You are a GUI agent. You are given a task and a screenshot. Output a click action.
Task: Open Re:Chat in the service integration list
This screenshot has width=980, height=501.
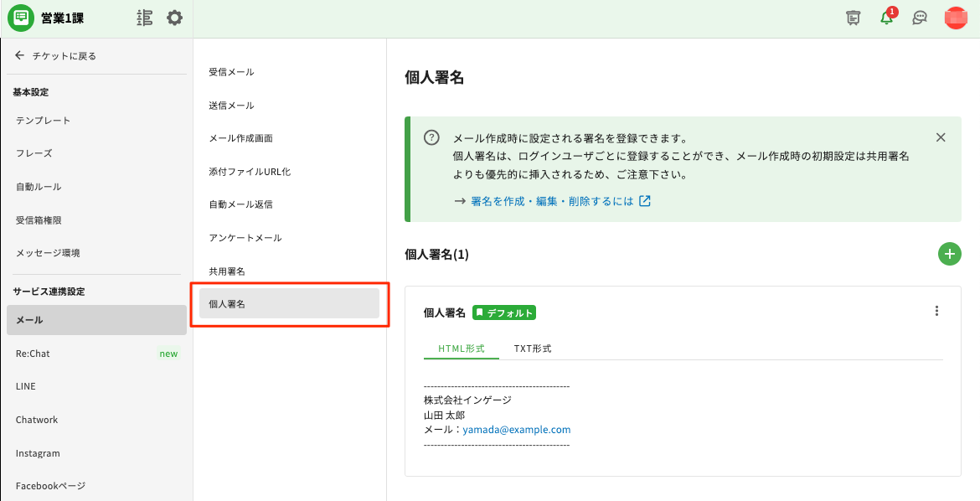34,354
